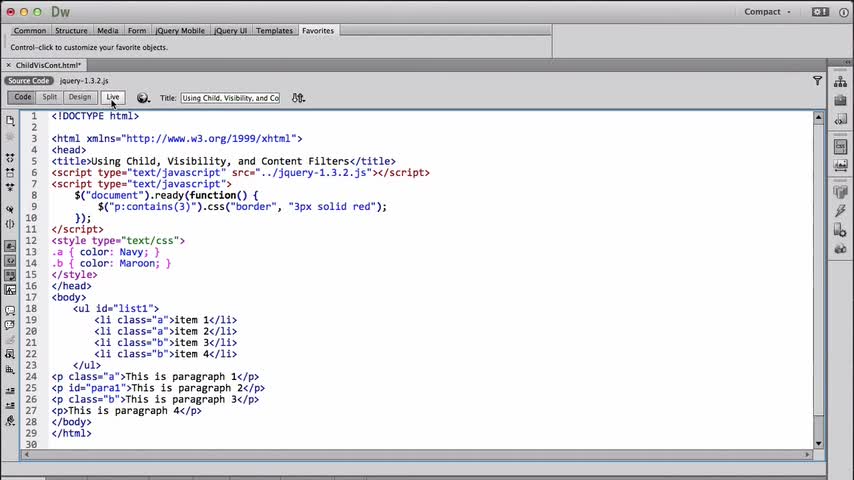
Task: Click Remove Comment icon
Action: (x=10, y=325)
